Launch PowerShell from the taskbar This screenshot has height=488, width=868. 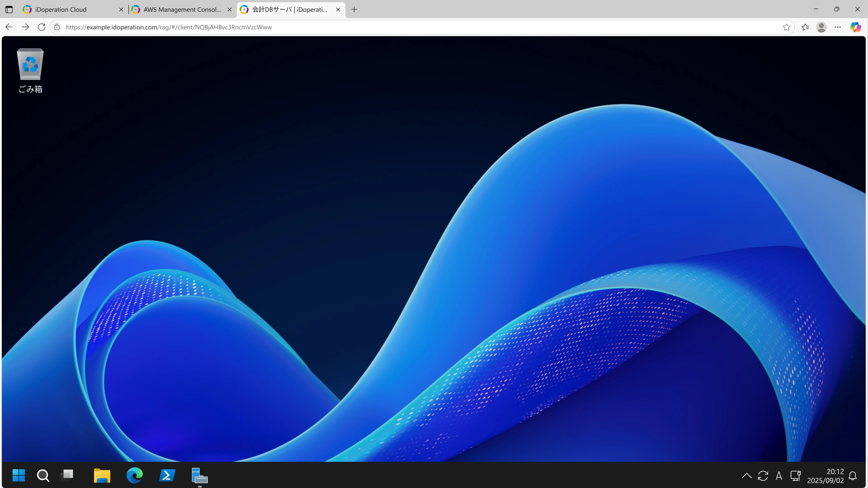pos(167,475)
